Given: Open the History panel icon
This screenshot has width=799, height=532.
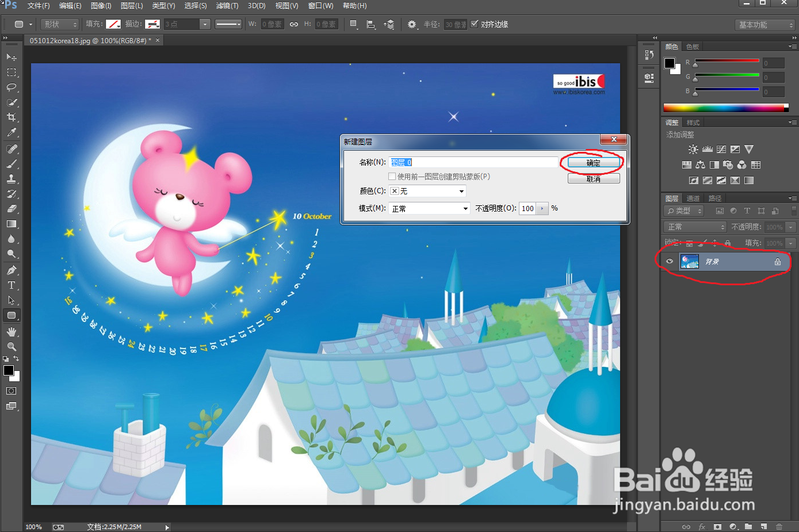Looking at the screenshot, I should 649,55.
